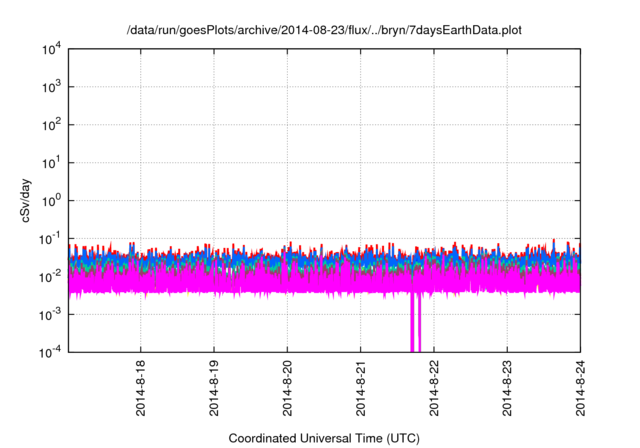Click the Coordinated Universal Time (UTC) label
Viewport: 640px width, 448px height.
(x=324, y=438)
